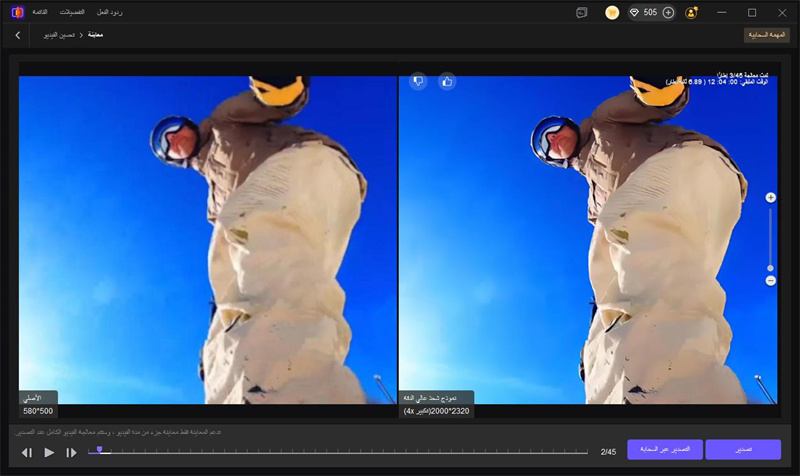800x476 pixels.
Task: Go back using the left chevron arrow
Action: point(18,35)
